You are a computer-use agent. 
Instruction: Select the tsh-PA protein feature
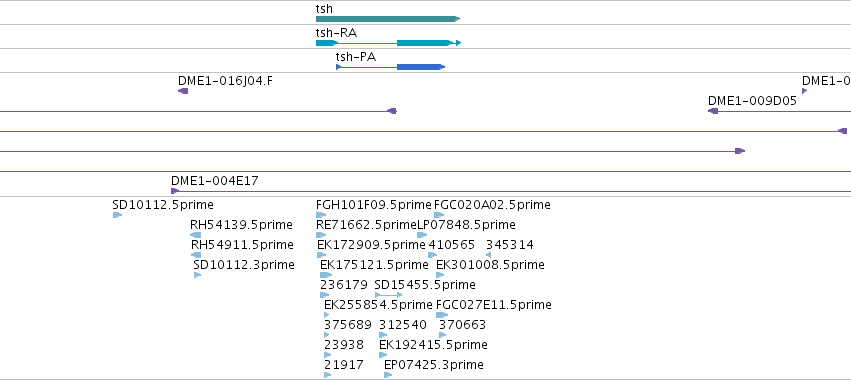pyautogui.click(x=391, y=67)
